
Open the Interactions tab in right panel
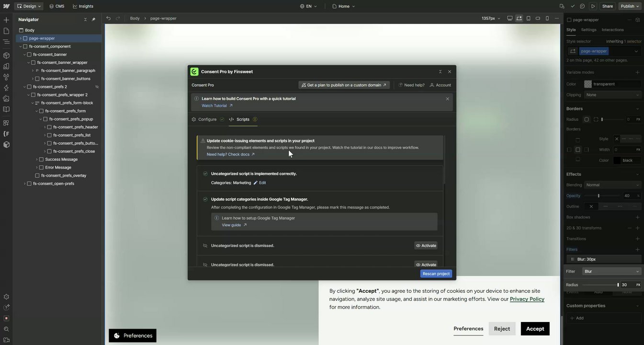612,30
